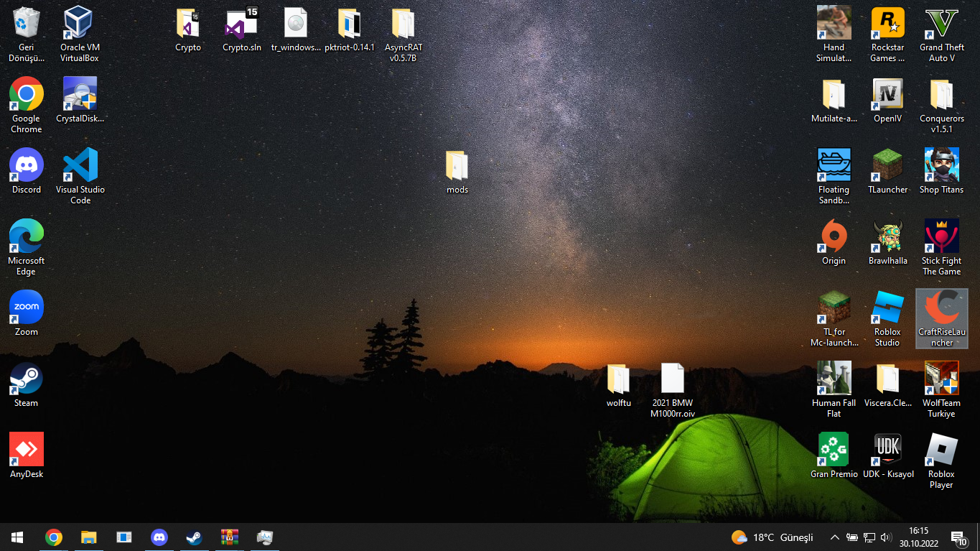The height and width of the screenshot is (551, 980).
Task: Open the Windows Start menu
Action: click(17, 537)
